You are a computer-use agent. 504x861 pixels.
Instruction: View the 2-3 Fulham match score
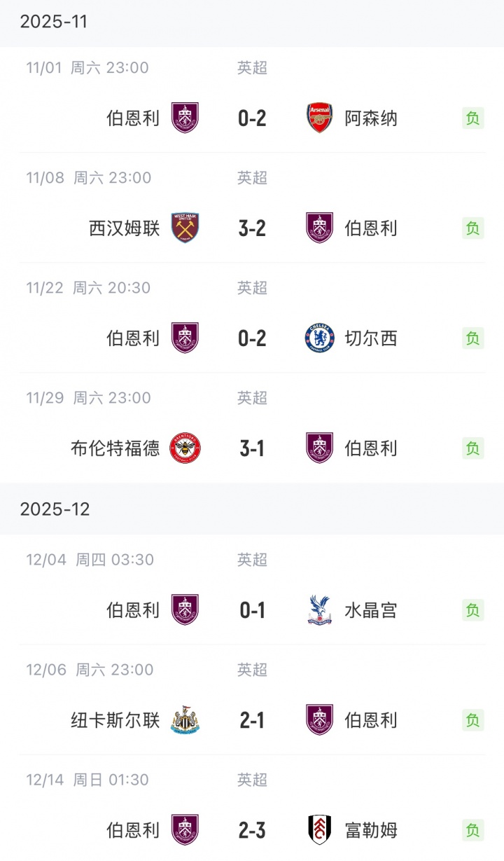pyautogui.click(x=252, y=829)
